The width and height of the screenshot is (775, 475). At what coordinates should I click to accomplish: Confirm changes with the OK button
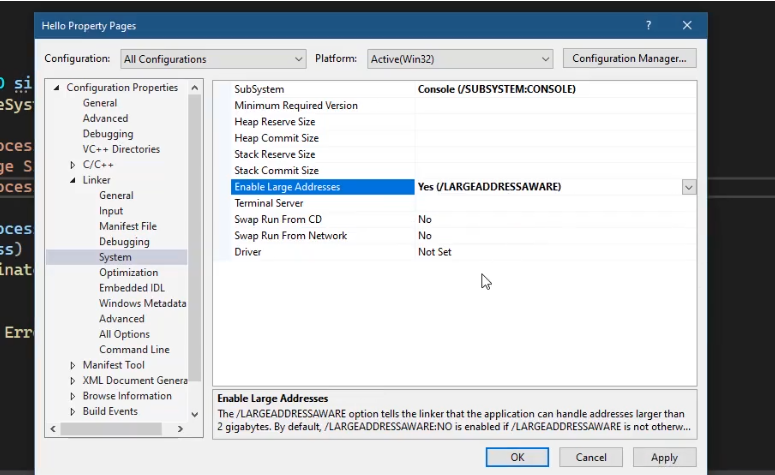click(x=517, y=457)
